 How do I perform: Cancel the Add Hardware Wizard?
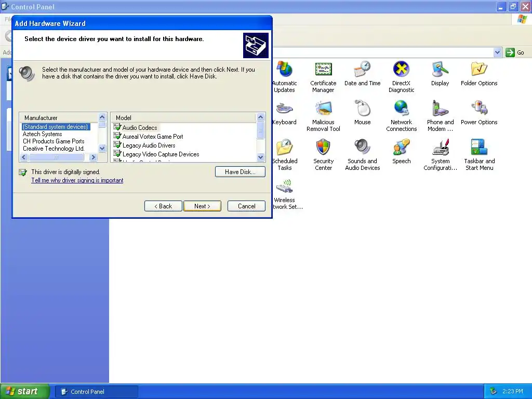tap(246, 206)
